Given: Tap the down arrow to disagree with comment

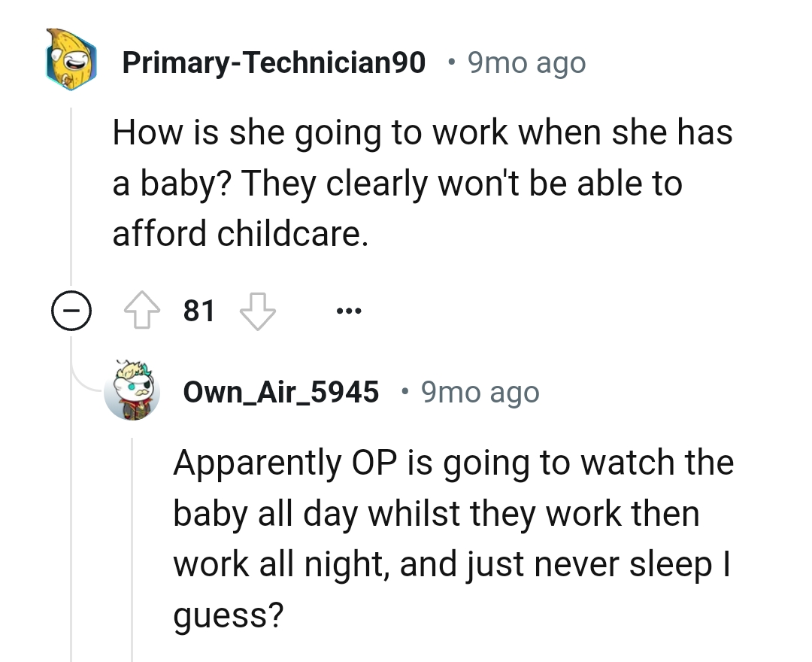Looking at the screenshot, I should pyautogui.click(x=258, y=310).
